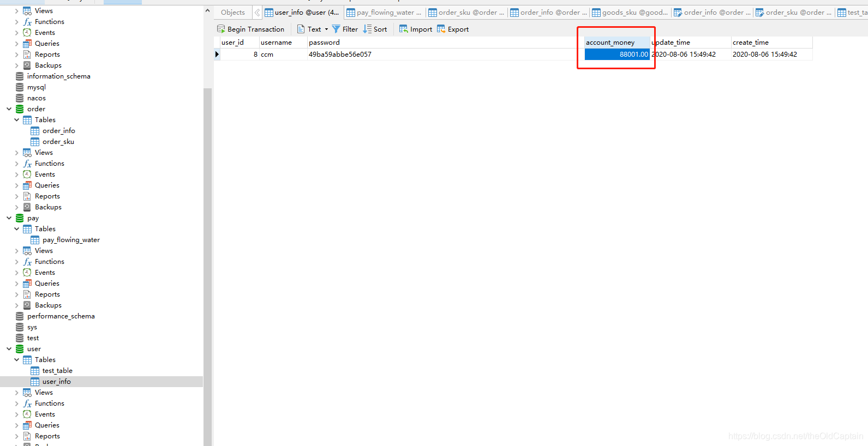The height and width of the screenshot is (446, 868).
Task: Click the Sort button label
Action: [380, 29]
